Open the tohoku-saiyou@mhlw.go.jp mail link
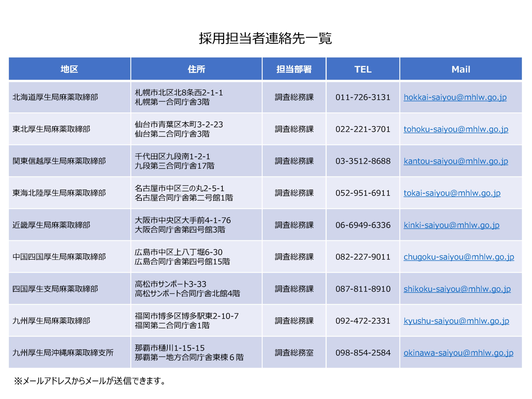Image resolution: width=532 pixels, height=399 pixels. click(x=456, y=129)
